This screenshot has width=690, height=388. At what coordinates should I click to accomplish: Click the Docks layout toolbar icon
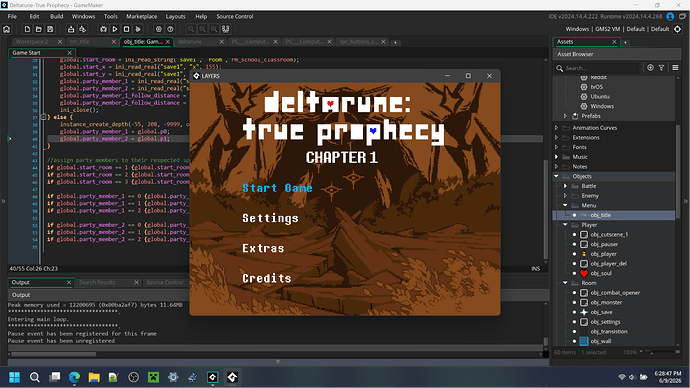226,29
